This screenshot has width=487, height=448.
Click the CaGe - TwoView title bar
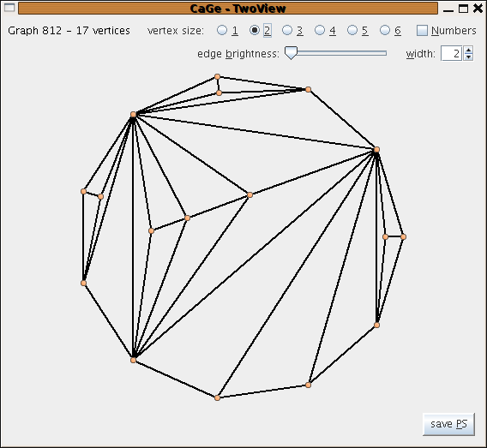[228, 9]
